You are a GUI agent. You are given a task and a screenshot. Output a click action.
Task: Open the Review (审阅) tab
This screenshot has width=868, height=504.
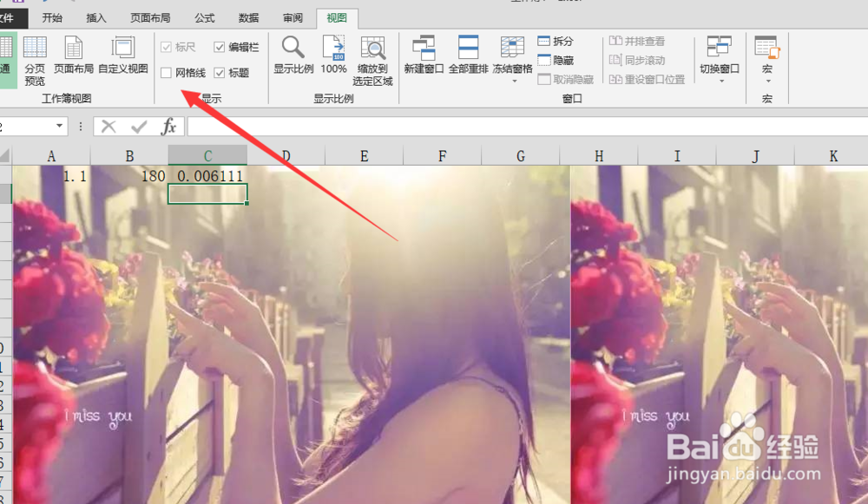(293, 17)
